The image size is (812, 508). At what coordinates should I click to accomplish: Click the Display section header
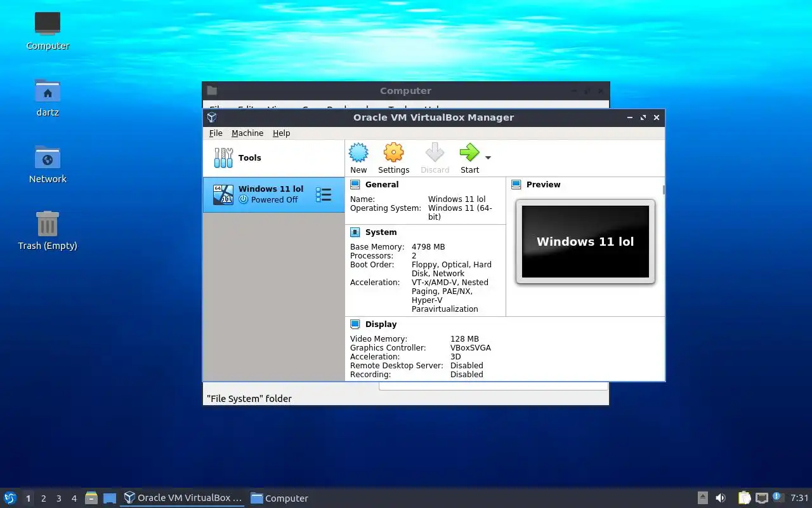click(381, 324)
